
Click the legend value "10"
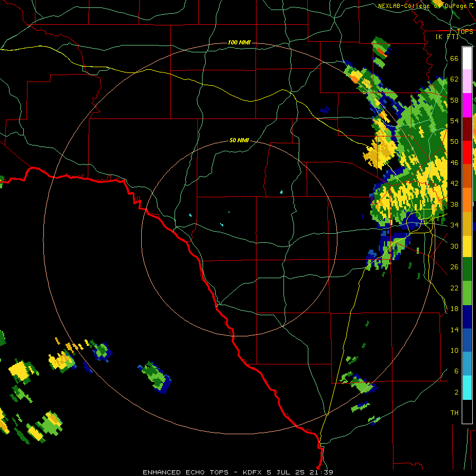coord(454,350)
